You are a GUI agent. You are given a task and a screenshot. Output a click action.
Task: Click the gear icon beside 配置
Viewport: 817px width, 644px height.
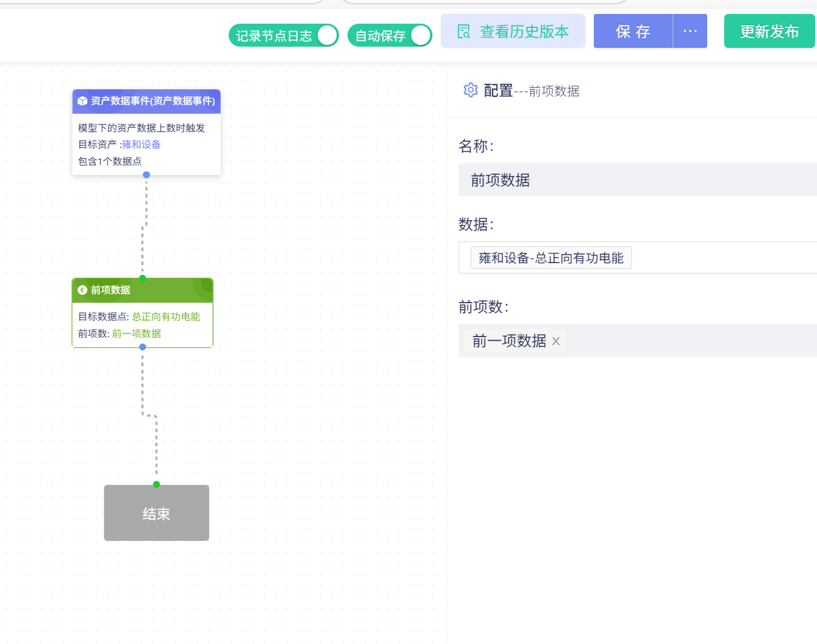471,90
